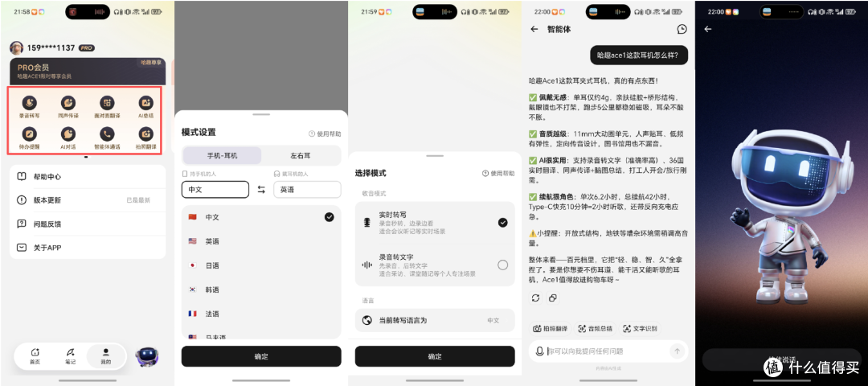Open 智能体通话 agent call feature

point(107,138)
